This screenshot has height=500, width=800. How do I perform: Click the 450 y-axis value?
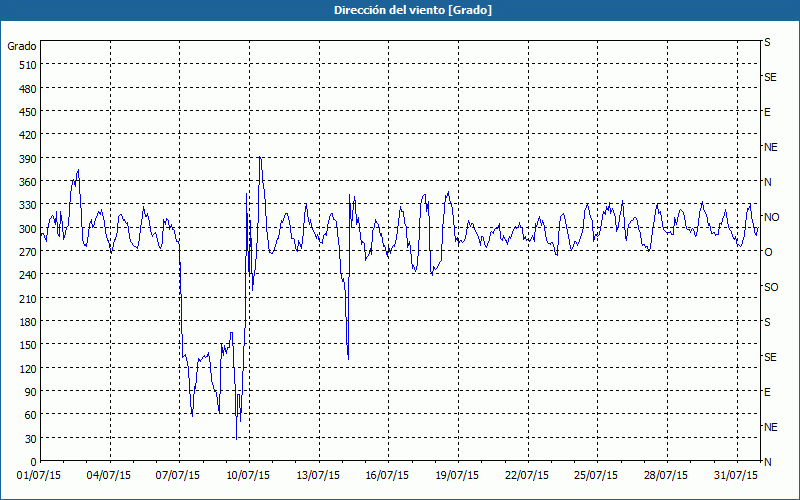tap(28, 112)
